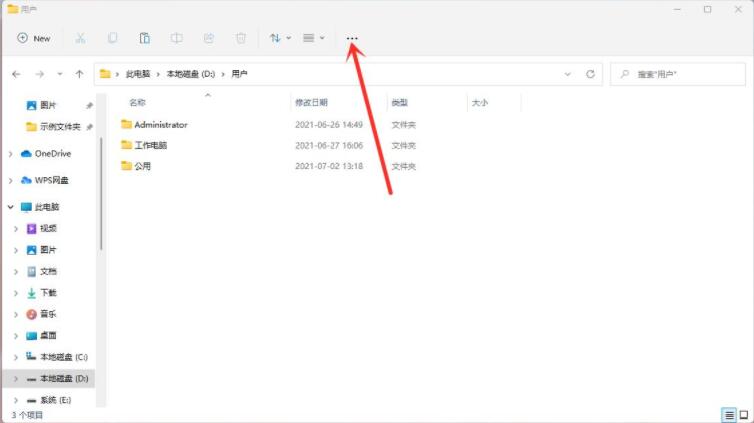This screenshot has width=754, height=423.
Task: Open recent locations chevron dropdown
Action: click(60, 74)
